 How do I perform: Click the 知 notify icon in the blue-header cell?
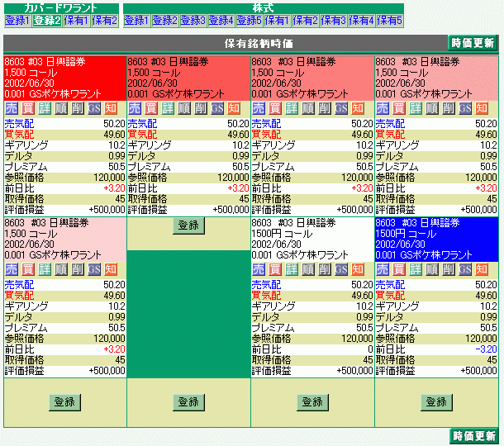click(x=482, y=269)
